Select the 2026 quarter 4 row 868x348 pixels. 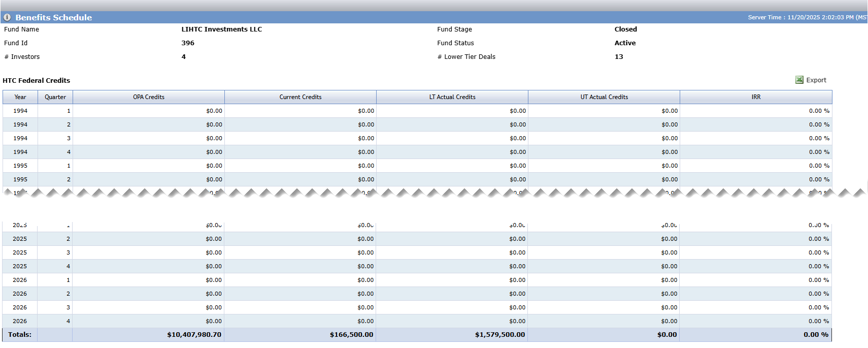(x=417, y=321)
